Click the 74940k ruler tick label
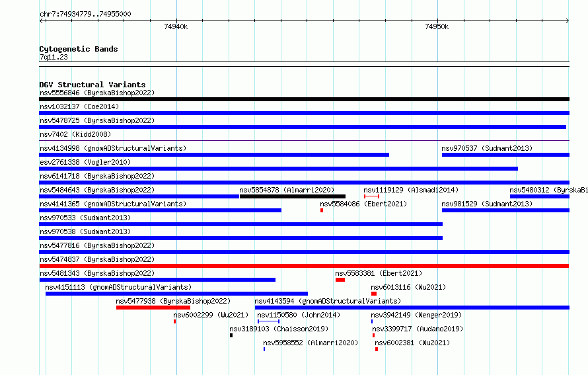Screen dimensions: 588x375 [176, 26]
